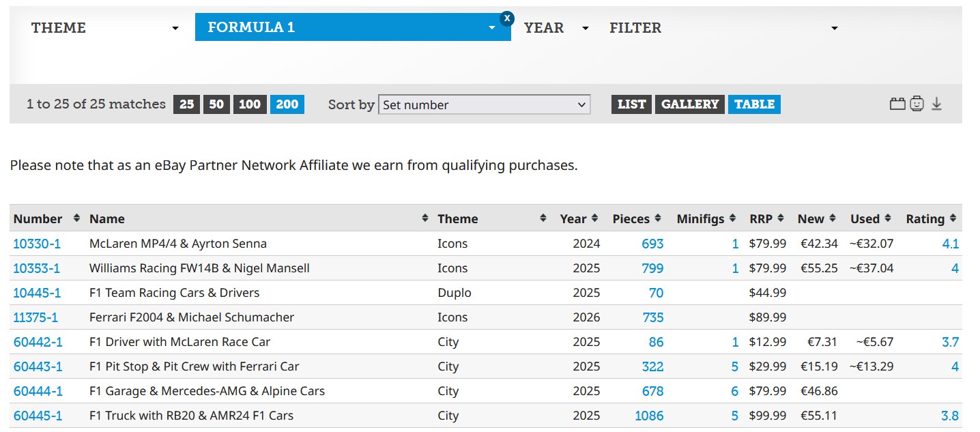Open set 60445-1 F1 Truck link
Image resolution: width=980 pixels, height=432 pixels.
point(38,416)
